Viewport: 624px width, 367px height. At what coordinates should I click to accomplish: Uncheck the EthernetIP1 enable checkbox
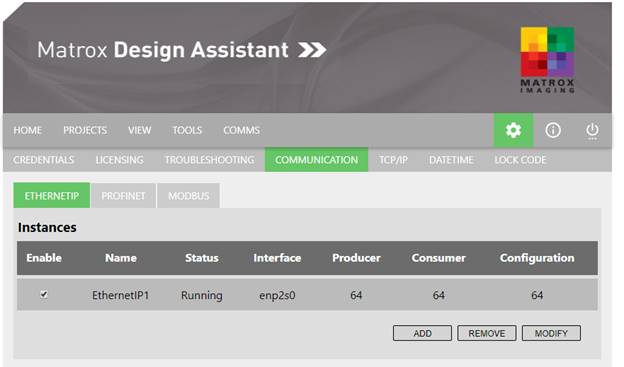[x=44, y=295]
